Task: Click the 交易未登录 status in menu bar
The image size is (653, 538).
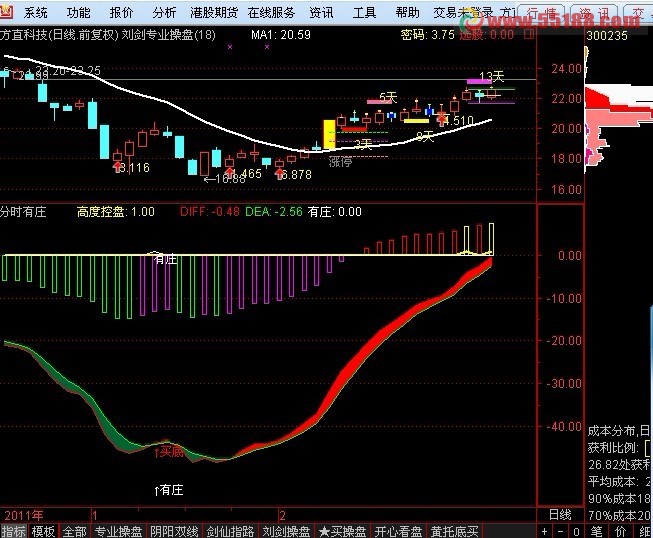Action: [463, 13]
